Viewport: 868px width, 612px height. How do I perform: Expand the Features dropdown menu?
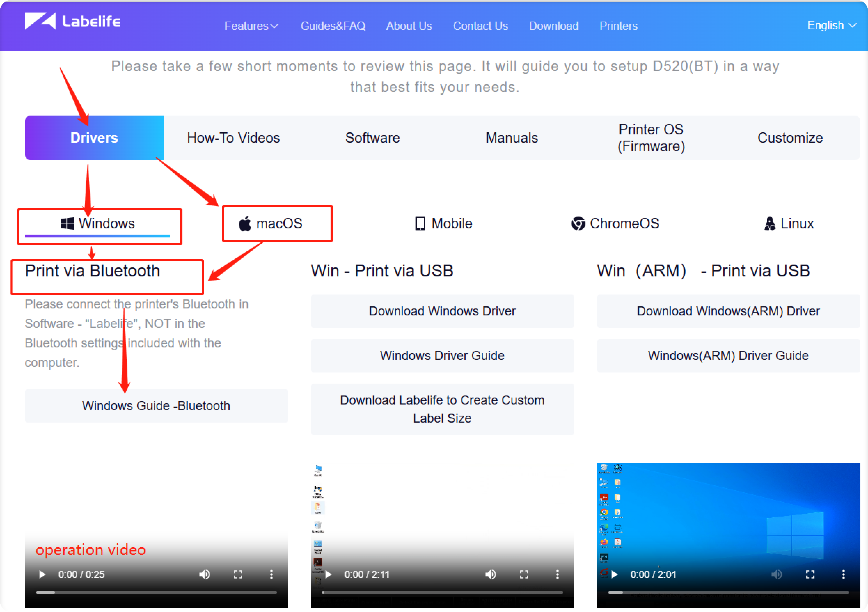[x=251, y=26]
